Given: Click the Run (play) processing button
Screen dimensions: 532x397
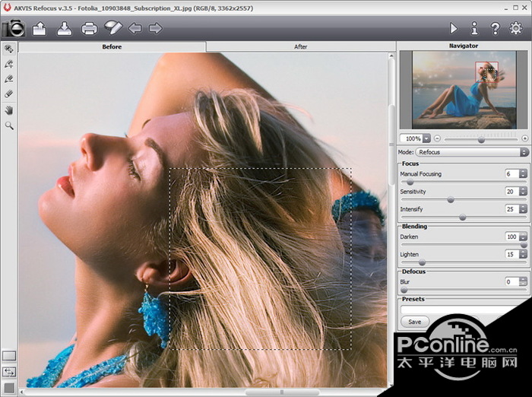Looking at the screenshot, I should coord(454,28).
